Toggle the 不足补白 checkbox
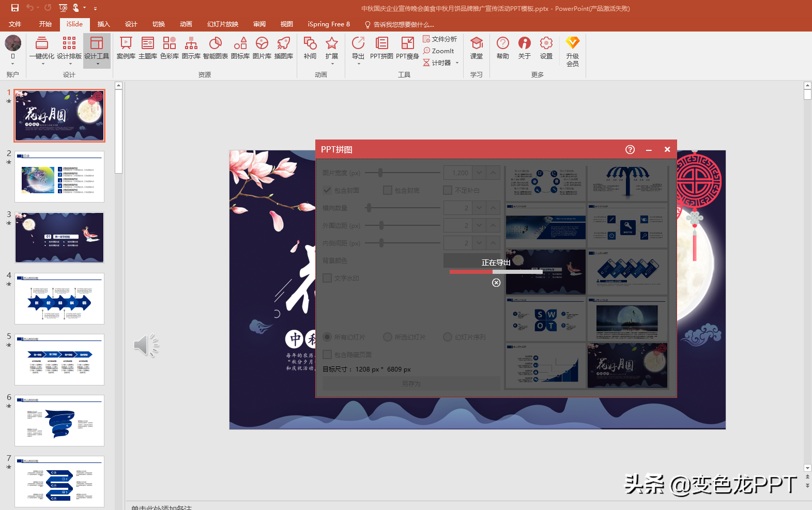Screen dimensions: 812x510 point(448,190)
